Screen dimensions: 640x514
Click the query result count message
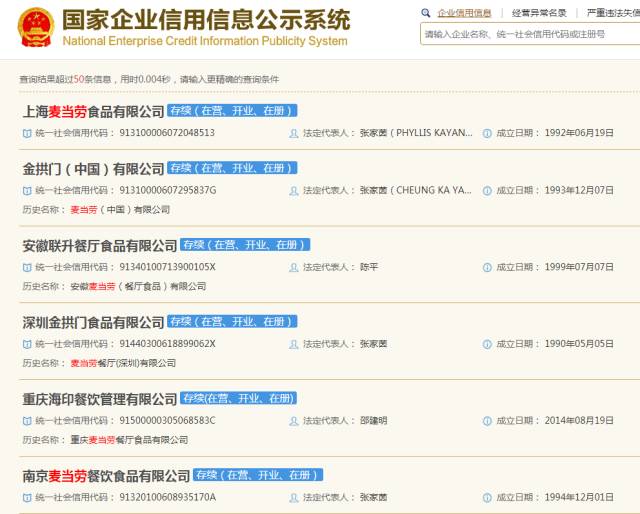click(149, 79)
